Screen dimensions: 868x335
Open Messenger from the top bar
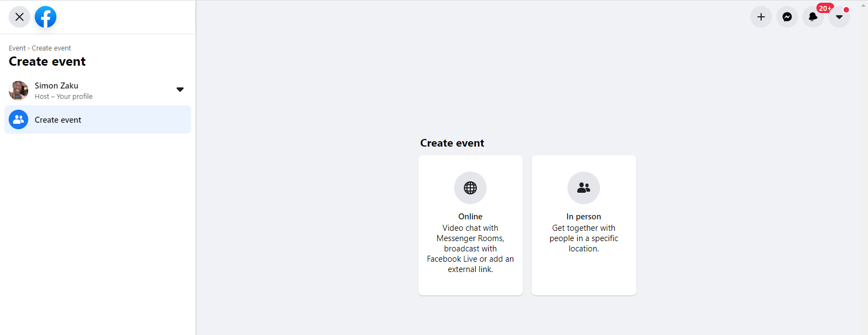tap(787, 17)
